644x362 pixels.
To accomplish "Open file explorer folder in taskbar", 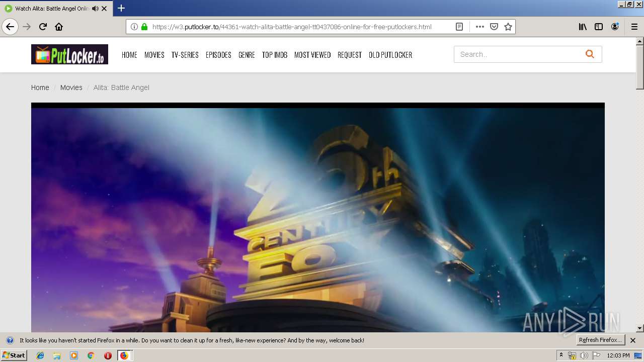I will click(x=57, y=355).
